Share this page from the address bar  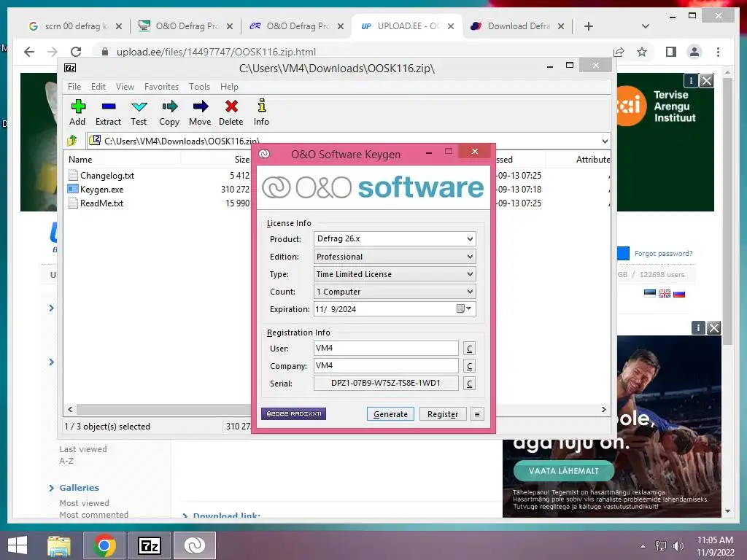(x=619, y=52)
